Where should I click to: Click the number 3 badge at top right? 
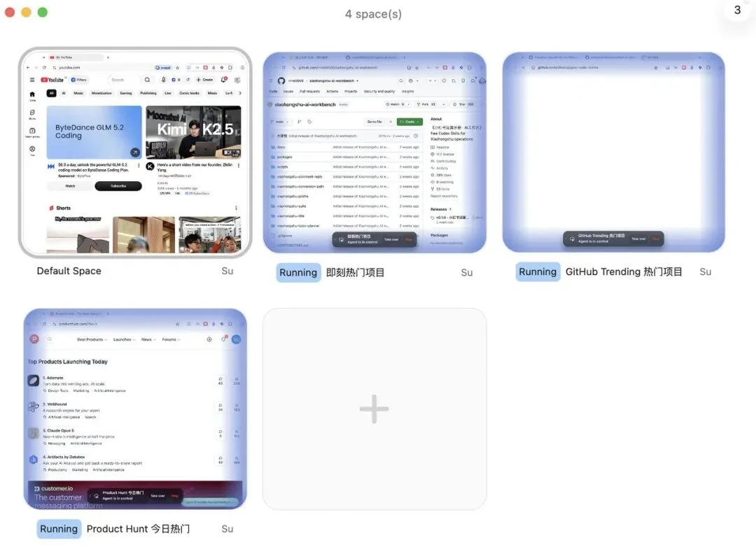737,10
